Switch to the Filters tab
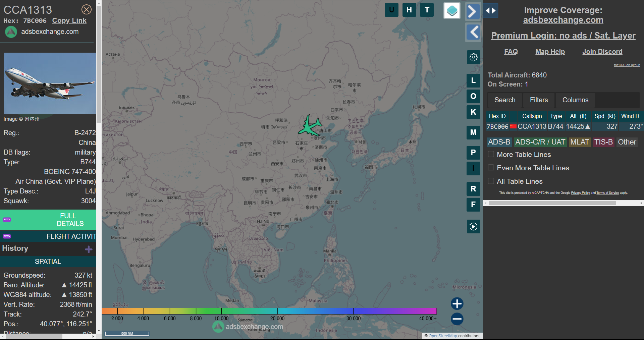Screen dimensions: 644x340 coord(539,100)
